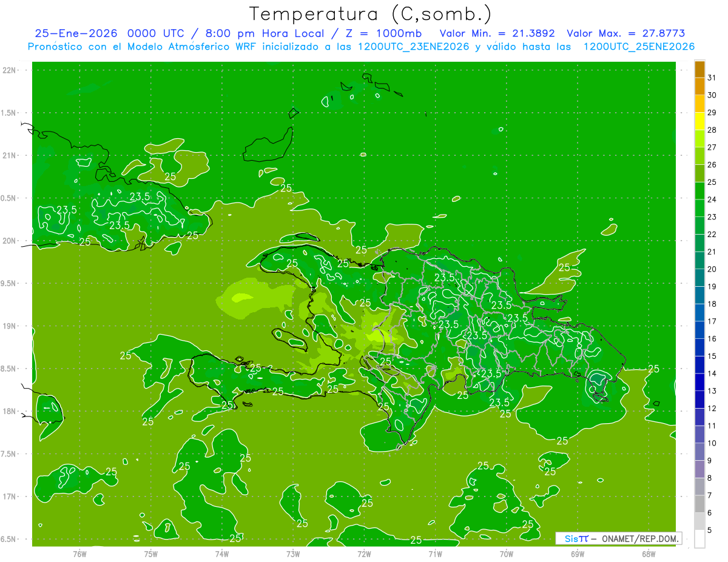Image resolution: width=728 pixels, height=562 pixels.
Task: Click the 70W longitude axis label
Action: [x=506, y=554]
